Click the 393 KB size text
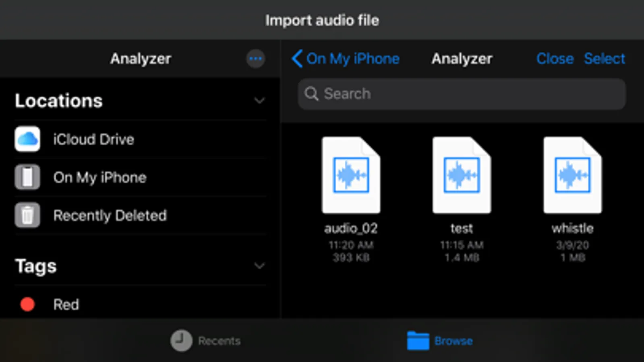Image resolution: width=644 pixels, height=362 pixels. [351, 258]
